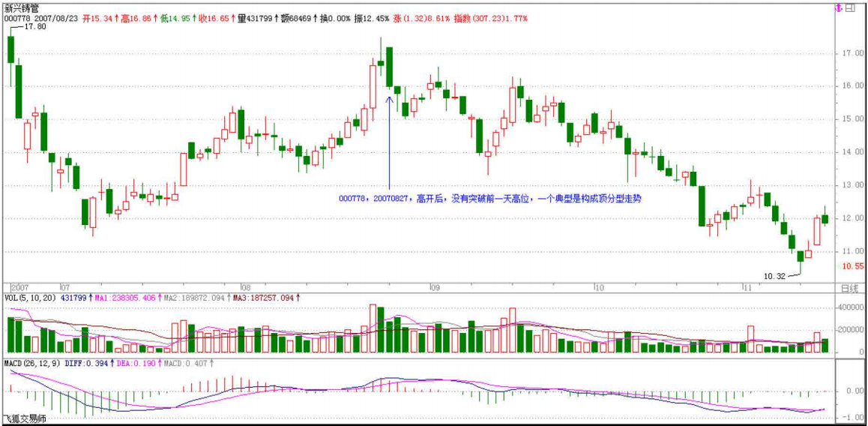
Task: Click the DEA value in the MACD header
Action: [126, 363]
